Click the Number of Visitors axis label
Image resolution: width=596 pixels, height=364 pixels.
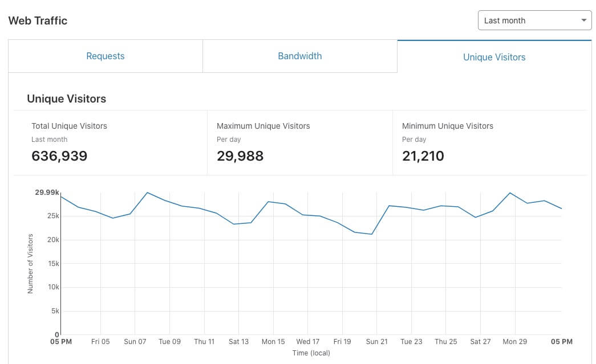click(31, 261)
